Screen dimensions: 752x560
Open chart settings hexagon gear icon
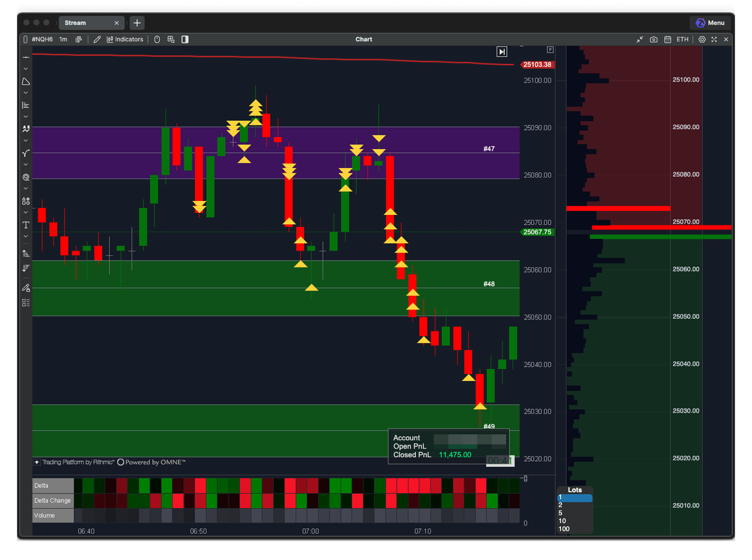point(702,39)
